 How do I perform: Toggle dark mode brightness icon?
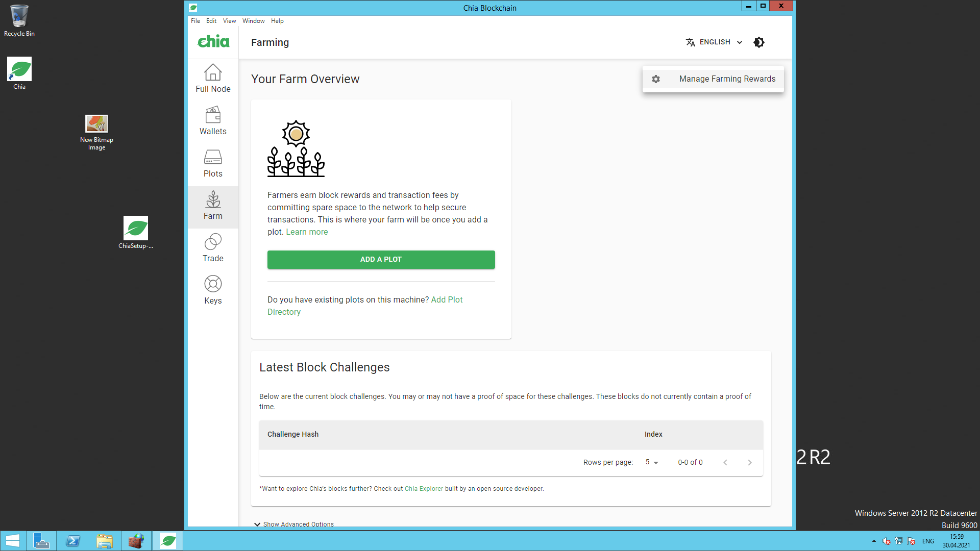pyautogui.click(x=759, y=42)
